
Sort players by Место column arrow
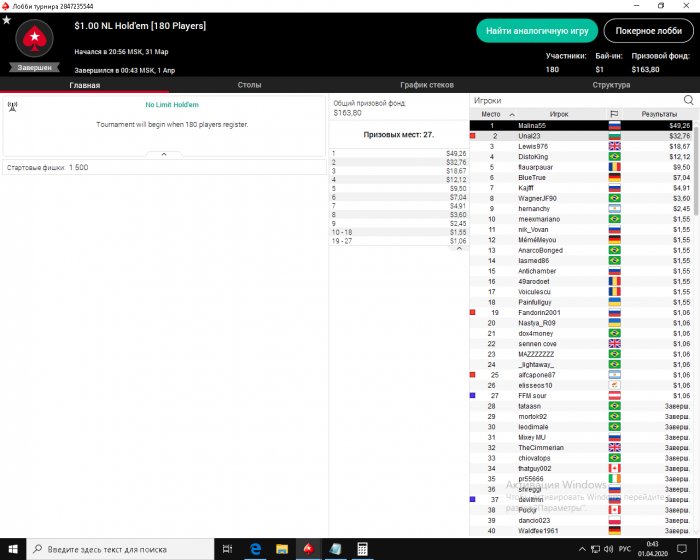512,115
